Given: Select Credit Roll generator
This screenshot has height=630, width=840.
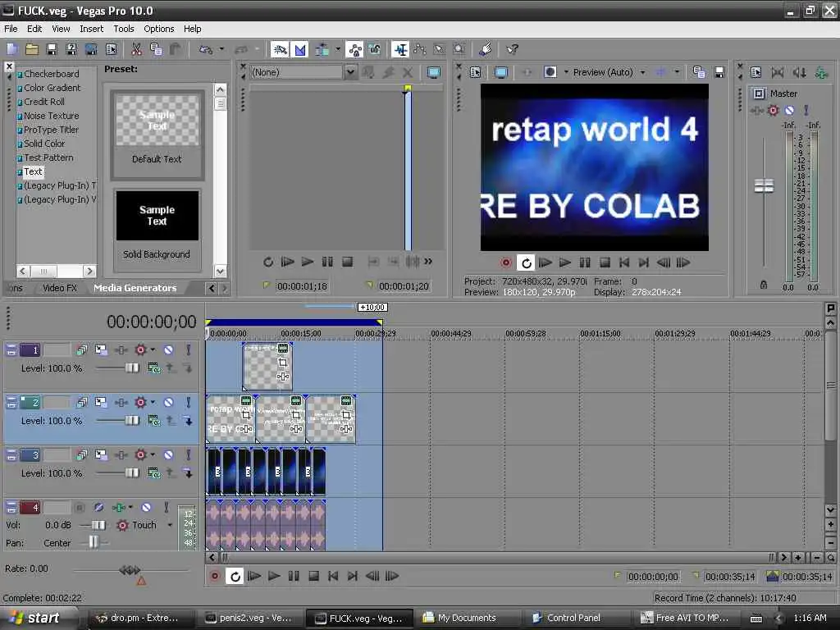Looking at the screenshot, I should 44,102.
